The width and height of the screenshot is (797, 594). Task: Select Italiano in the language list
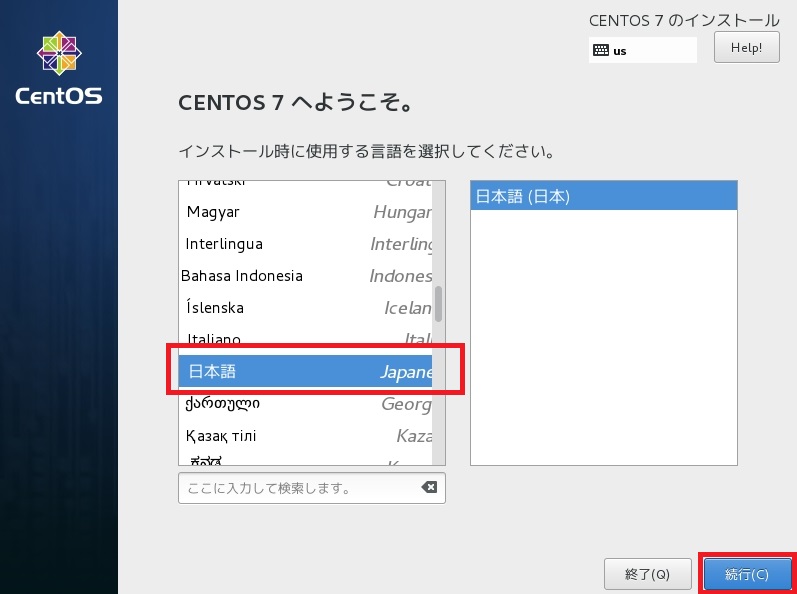click(305, 339)
